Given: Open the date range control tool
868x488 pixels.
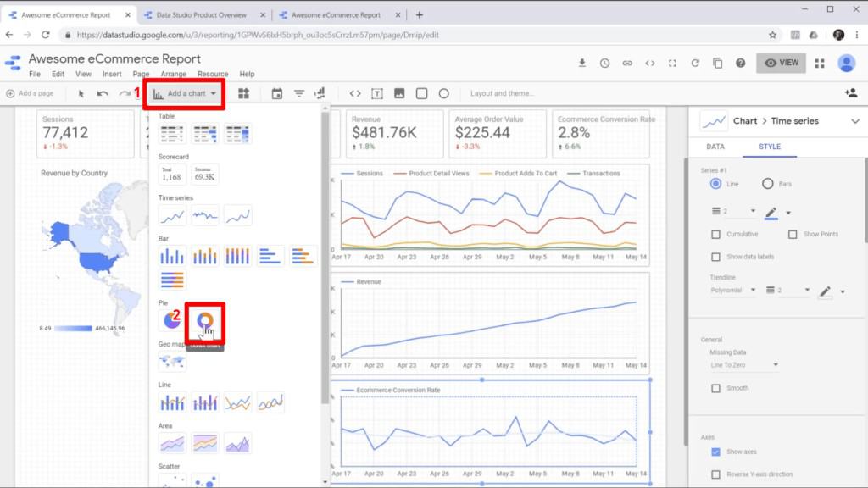Looking at the screenshot, I should pos(276,93).
